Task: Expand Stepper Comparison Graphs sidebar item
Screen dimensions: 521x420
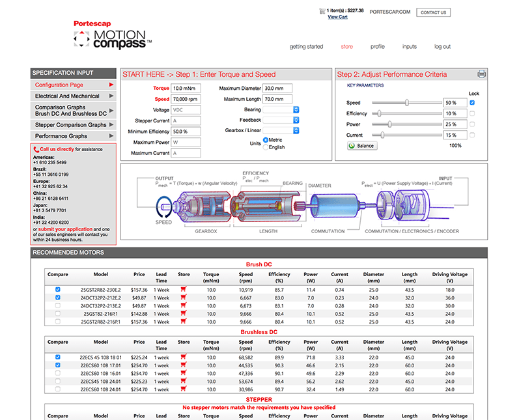Action: [74, 125]
